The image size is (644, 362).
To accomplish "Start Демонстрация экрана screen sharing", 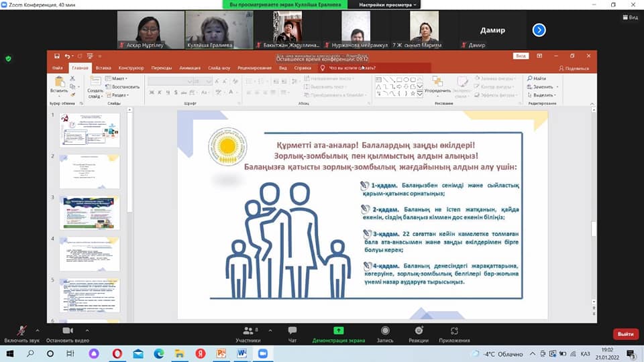I will pos(338,332).
